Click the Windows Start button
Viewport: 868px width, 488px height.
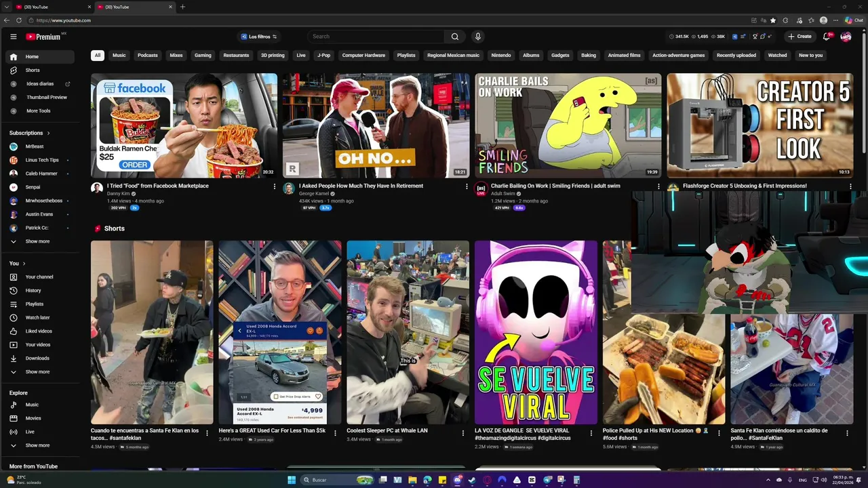pyautogui.click(x=292, y=480)
